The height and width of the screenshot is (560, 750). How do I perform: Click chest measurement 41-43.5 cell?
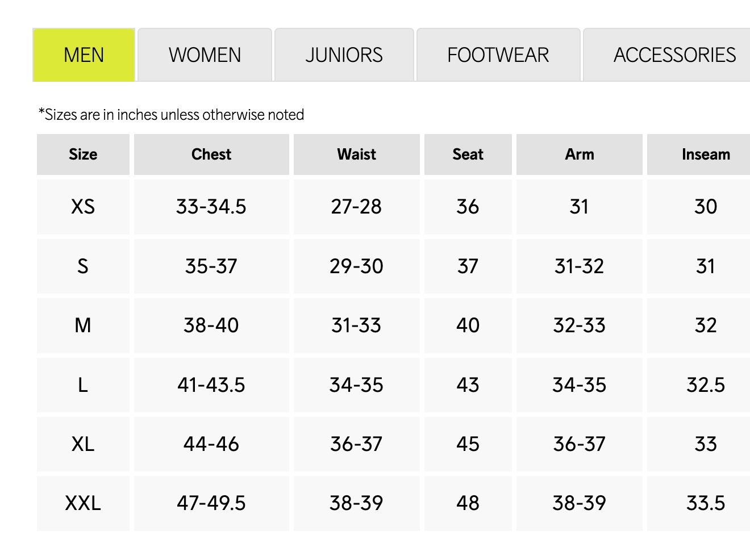click(x=211, y=385)
